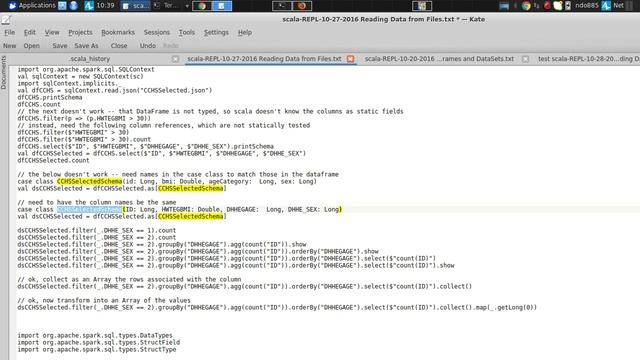Screen dimensions: 640x360
Task: Click the Save As toolbar button
Action: (86, 46)
